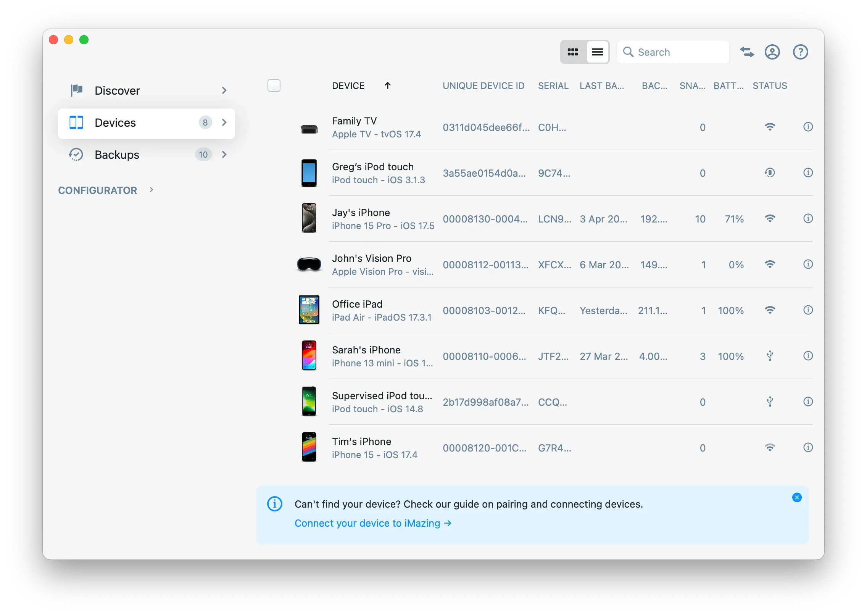Dismiss the pairing guide banner
Viewport: 867px width, 616px height.
(797, 497)
